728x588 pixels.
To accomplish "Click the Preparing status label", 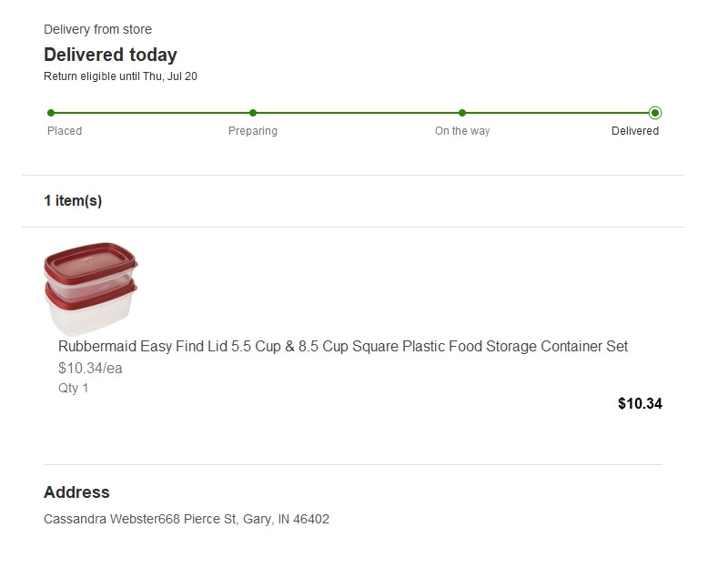I will click(x=253, y=131).
